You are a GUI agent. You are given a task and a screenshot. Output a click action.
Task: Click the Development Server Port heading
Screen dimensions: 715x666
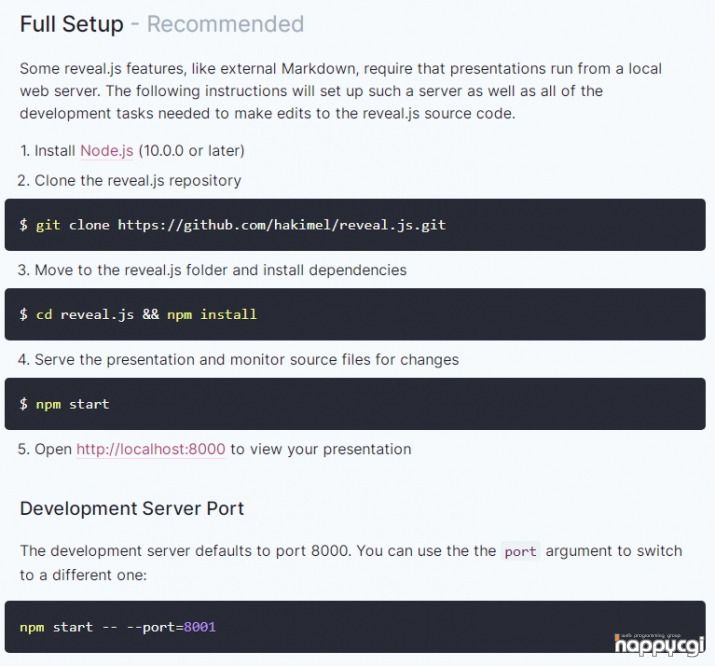pyautogui.click(x=132, y=508)
